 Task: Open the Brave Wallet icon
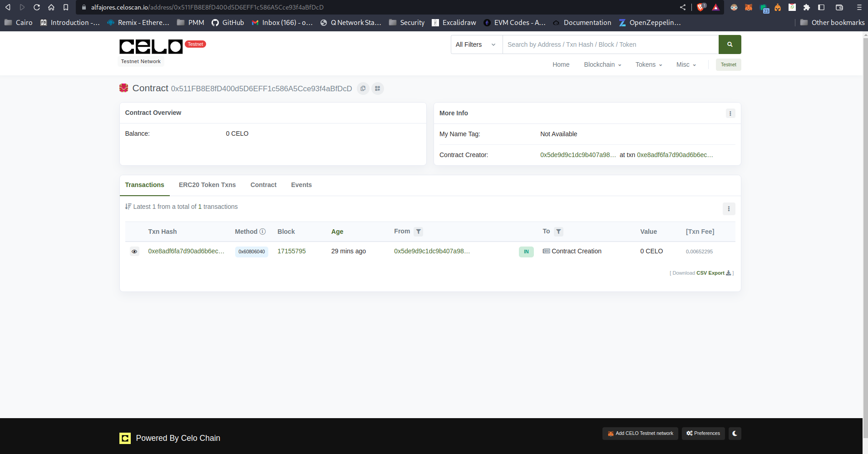(839, 7)
